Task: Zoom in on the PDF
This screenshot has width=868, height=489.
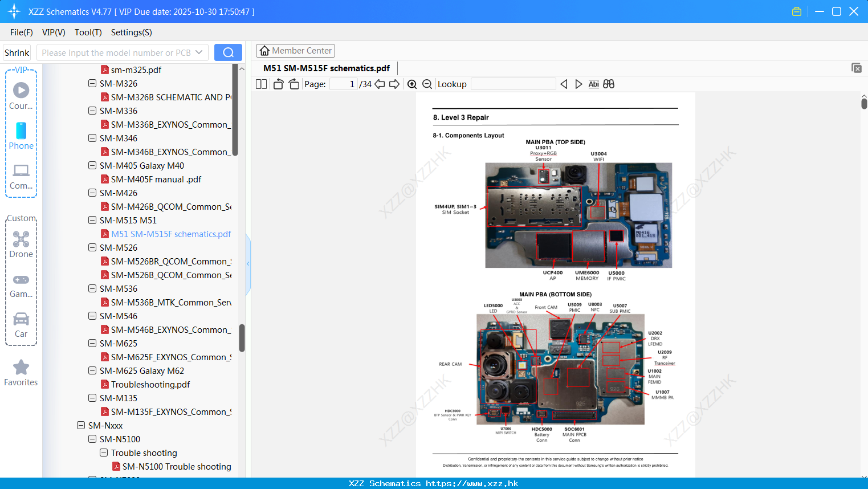Action: point(412,84)
